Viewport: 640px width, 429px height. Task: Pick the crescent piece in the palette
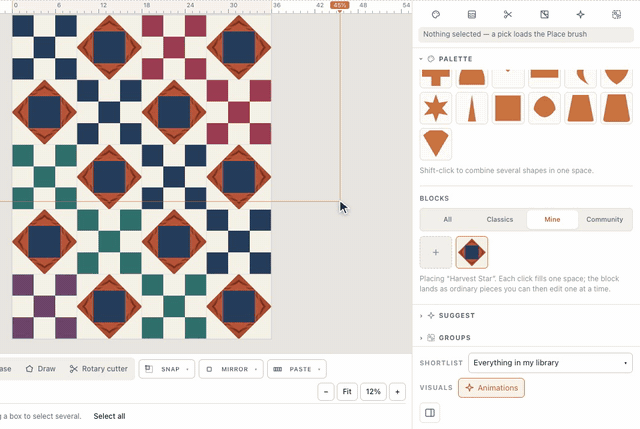click(x=580, y=78)
